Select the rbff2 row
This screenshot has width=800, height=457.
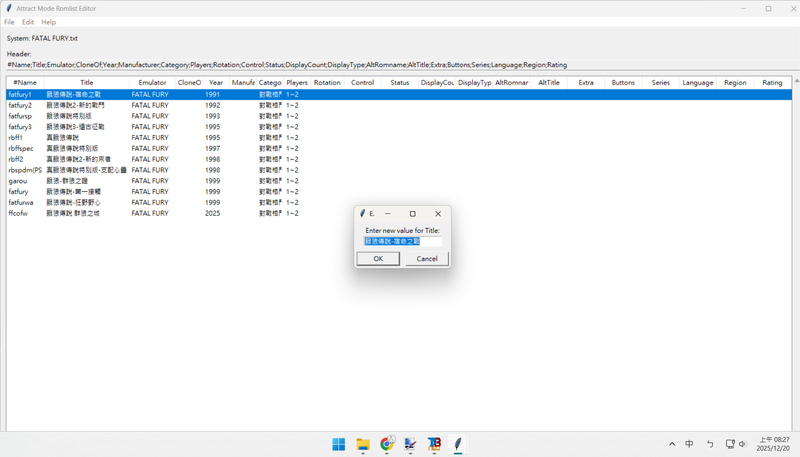tap(399, 159)
